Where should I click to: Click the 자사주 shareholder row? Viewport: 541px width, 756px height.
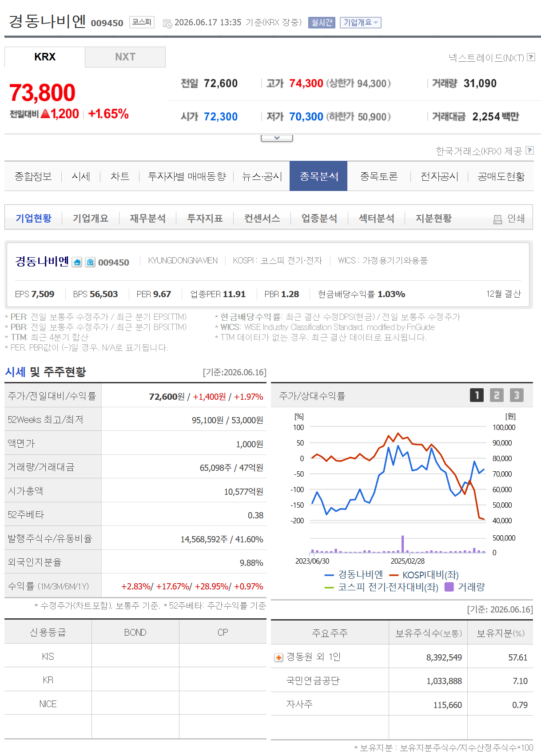(x=402, y=704)
